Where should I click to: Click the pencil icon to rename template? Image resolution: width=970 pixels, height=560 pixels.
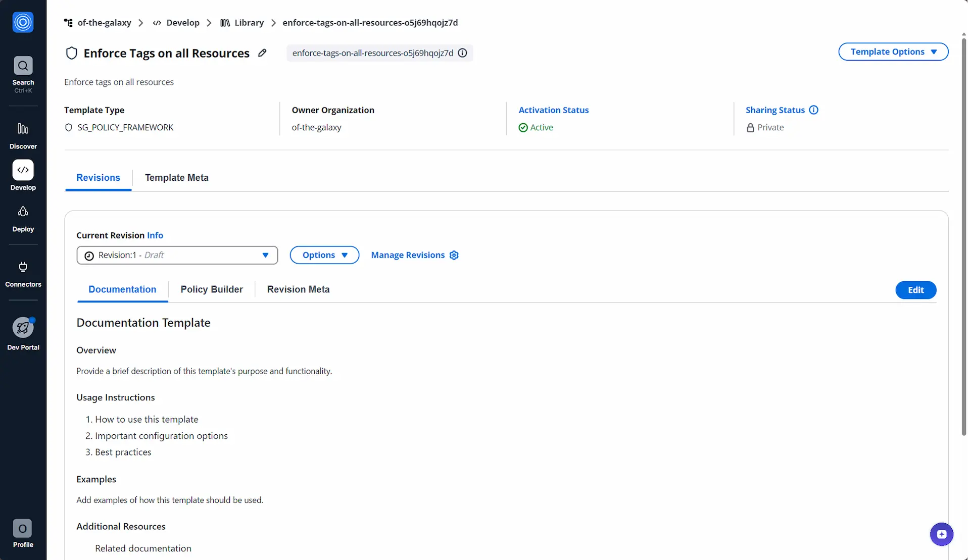262,53
